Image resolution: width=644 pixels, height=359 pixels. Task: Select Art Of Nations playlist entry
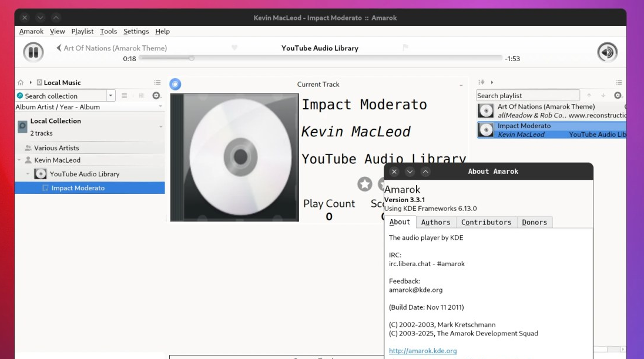click(551, 111)
